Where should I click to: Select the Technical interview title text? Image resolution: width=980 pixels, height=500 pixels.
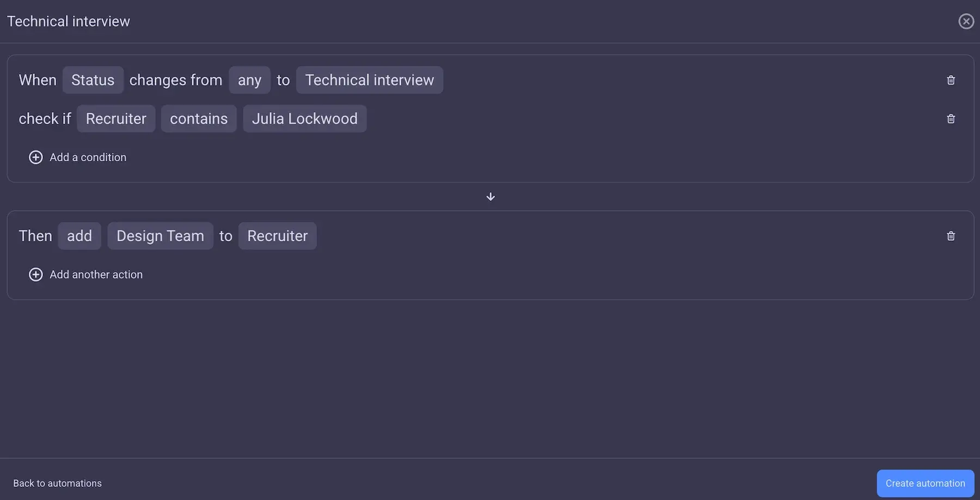(x=68, y=21)
